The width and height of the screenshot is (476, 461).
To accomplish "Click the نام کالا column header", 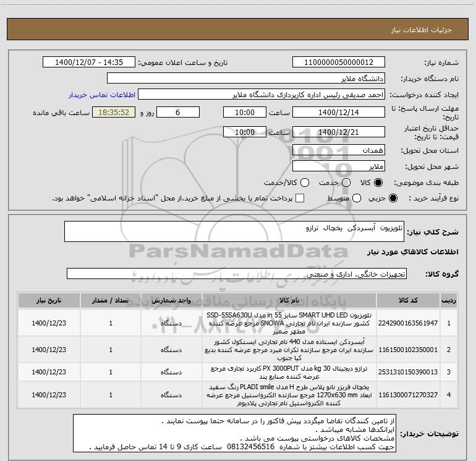I will click(x=289, y=300).
